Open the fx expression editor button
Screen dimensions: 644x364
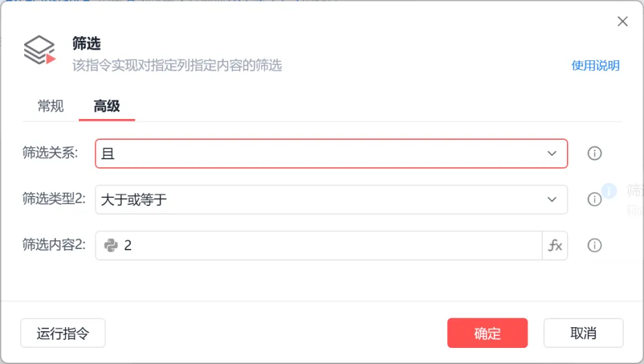(x=555, y=246)
